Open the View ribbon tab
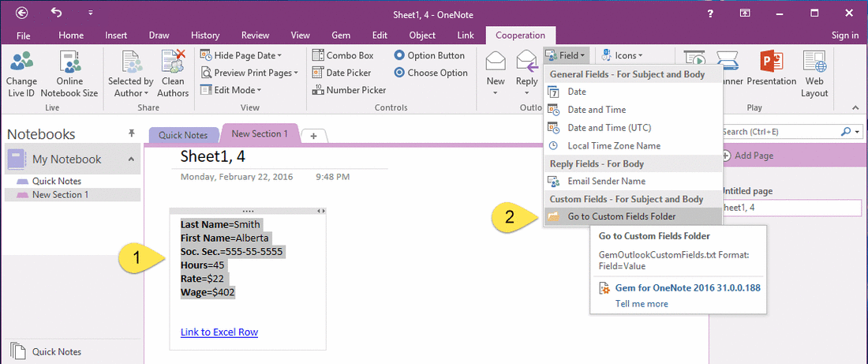 (300, 36)
